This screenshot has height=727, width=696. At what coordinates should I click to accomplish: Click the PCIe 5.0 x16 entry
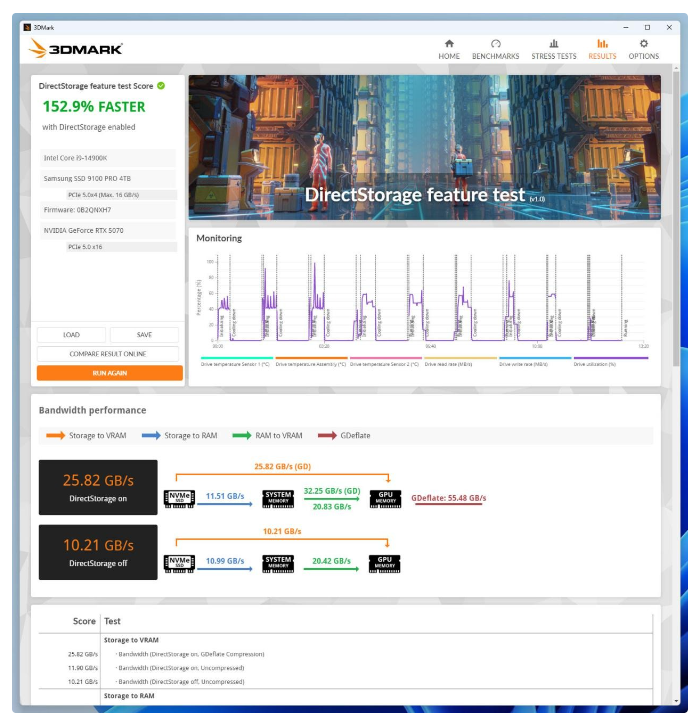click(121, 247)
